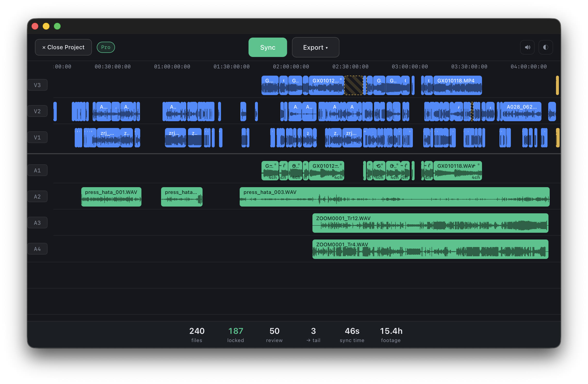
Task: Click ruler at 00:30:00:00
Action: 113,67
